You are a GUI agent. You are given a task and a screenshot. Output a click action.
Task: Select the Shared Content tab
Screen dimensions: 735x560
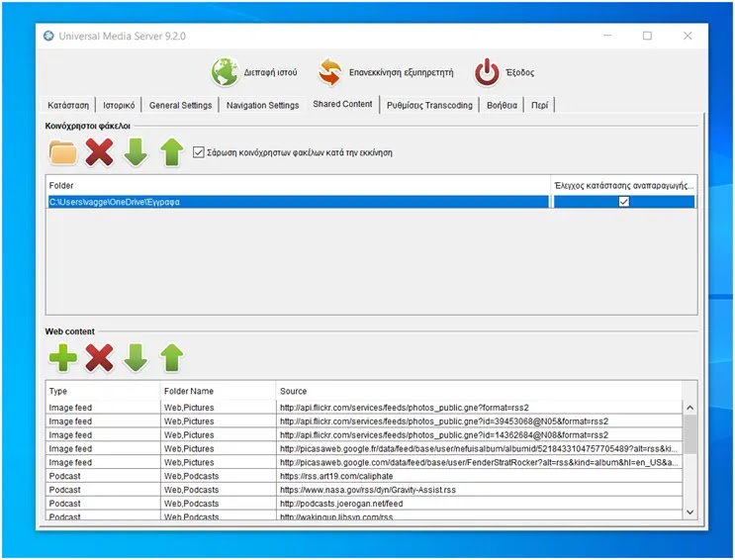342,104
